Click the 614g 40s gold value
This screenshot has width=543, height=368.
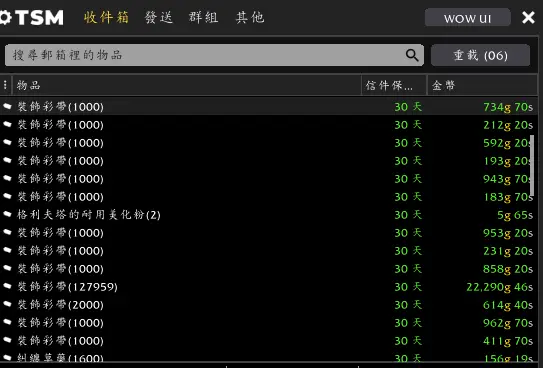508,305
